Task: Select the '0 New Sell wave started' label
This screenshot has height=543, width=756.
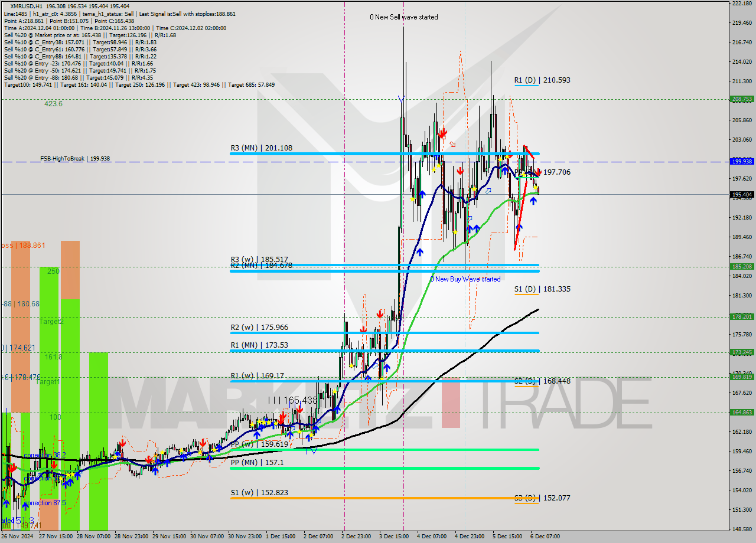Action: click(404, 17)
